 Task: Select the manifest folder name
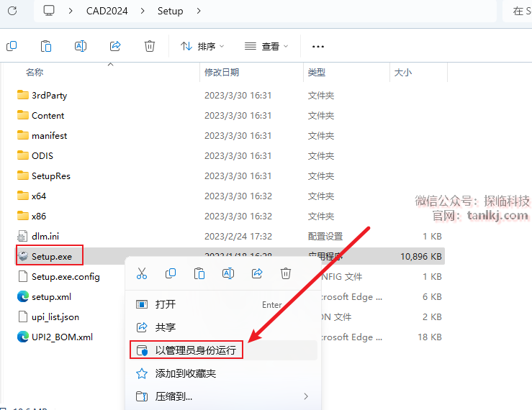click(49, 135)
